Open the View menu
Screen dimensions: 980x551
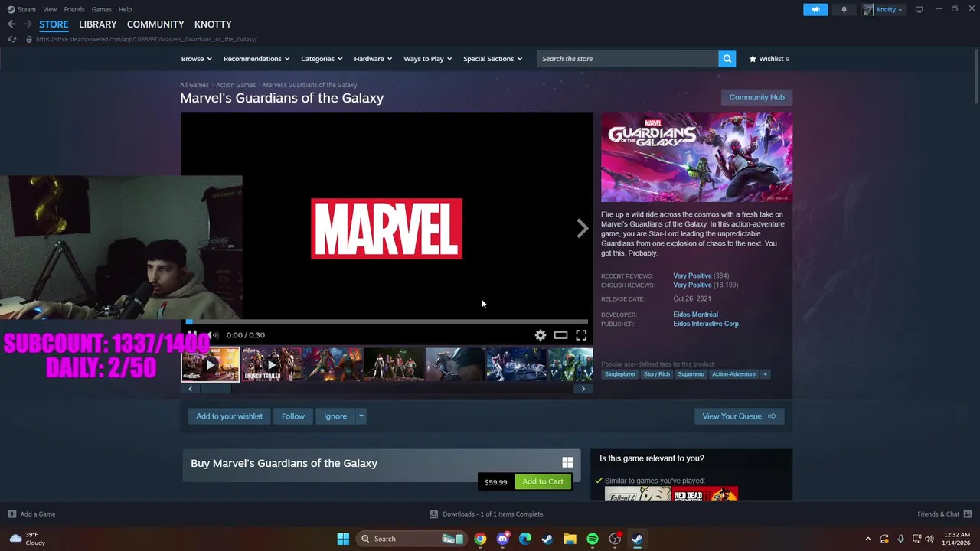[50, 9]
